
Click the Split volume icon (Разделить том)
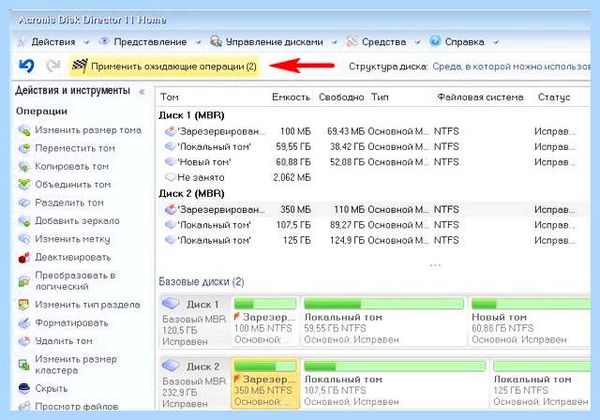pyautogui.click(x=24, y=203)
